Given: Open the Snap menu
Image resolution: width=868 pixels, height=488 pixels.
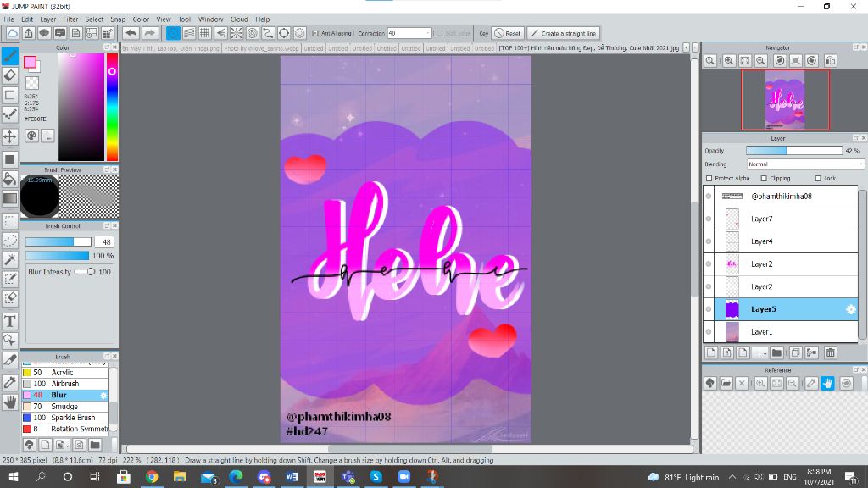Looking at the screenshot, I should (x=118, y=19).
